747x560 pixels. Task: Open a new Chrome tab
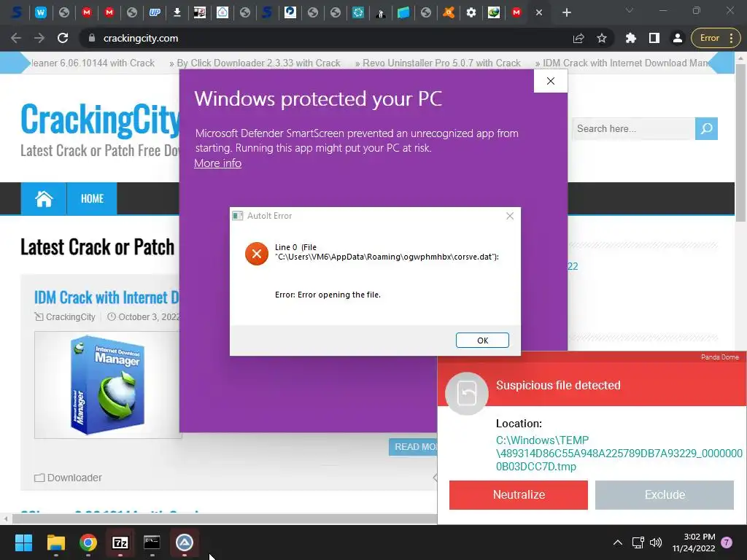click(x=566, y=12)
